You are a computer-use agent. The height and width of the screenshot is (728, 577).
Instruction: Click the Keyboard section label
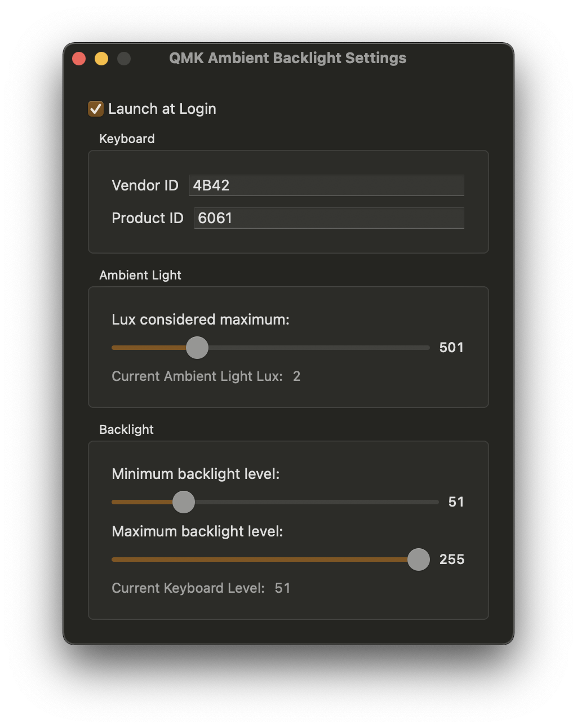click(127, 139)
